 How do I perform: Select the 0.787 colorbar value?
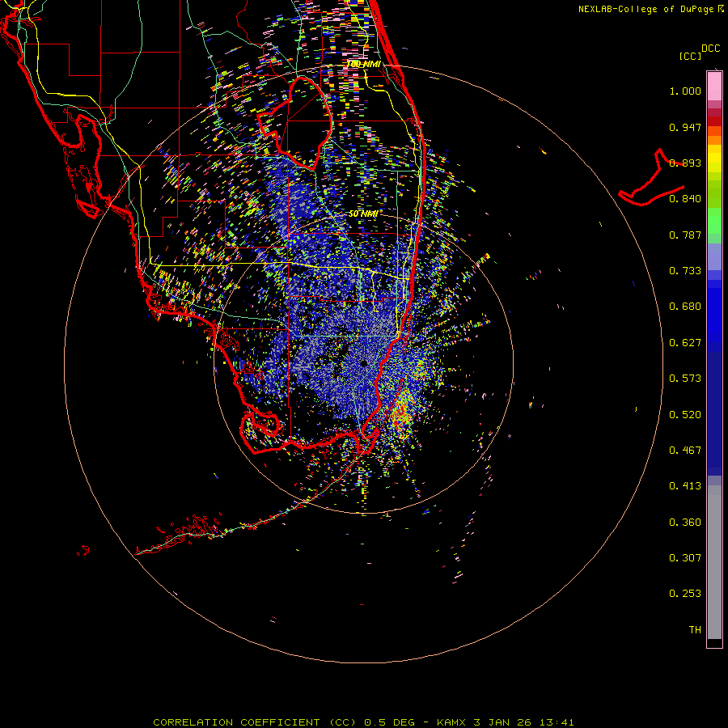click(x=685, y=235)
